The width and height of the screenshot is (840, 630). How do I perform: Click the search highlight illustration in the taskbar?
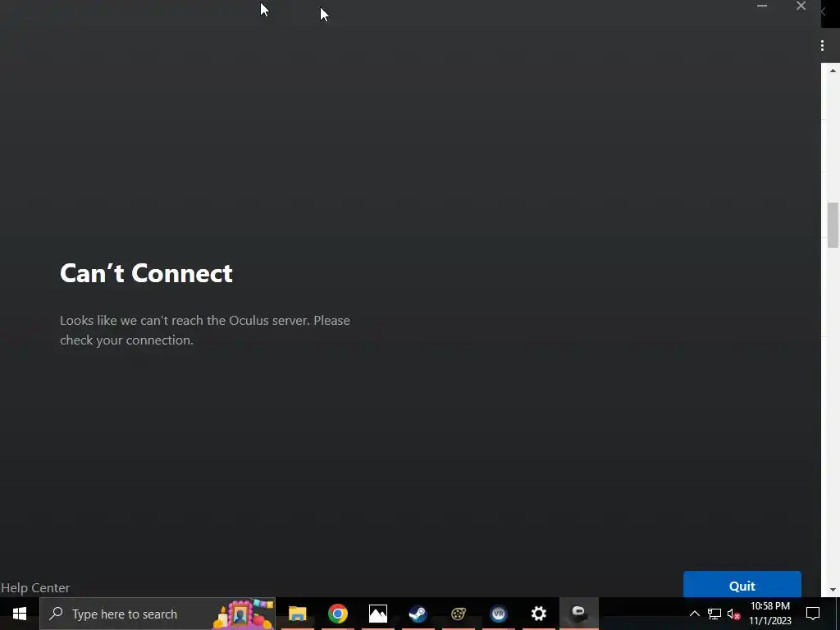(x=244, y=614)
